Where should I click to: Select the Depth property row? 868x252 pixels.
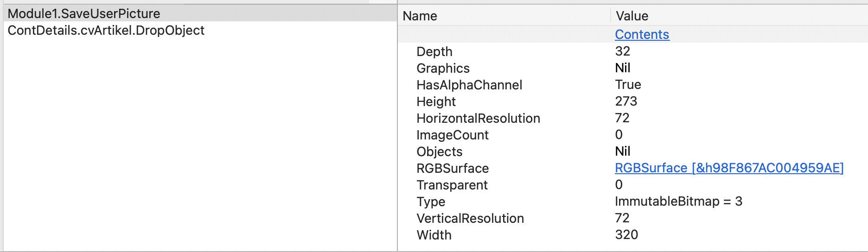434,51
